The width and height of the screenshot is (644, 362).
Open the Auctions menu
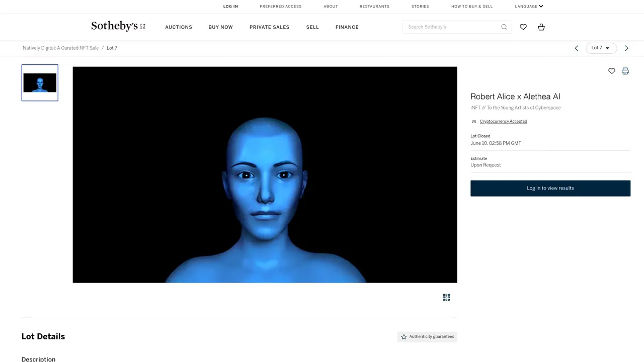pyautogui.click(x=179, y=27)
